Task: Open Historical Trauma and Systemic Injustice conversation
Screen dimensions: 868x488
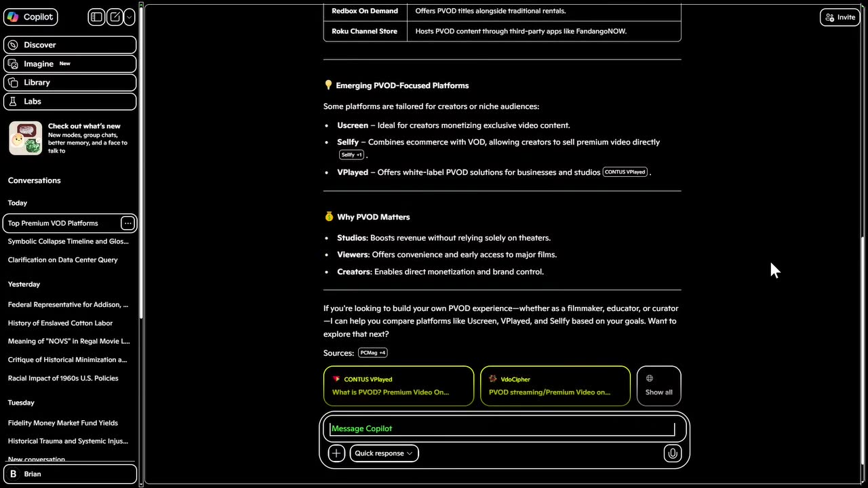Action: click(68, 441)
